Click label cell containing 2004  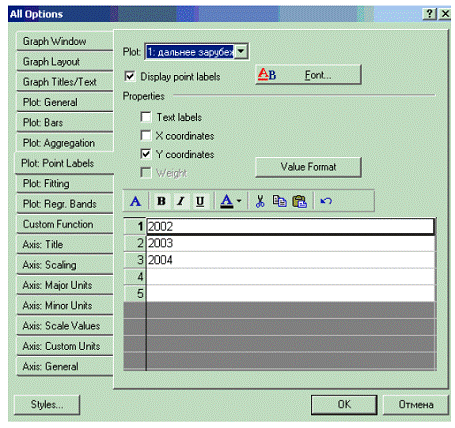(x=290, y=260)
